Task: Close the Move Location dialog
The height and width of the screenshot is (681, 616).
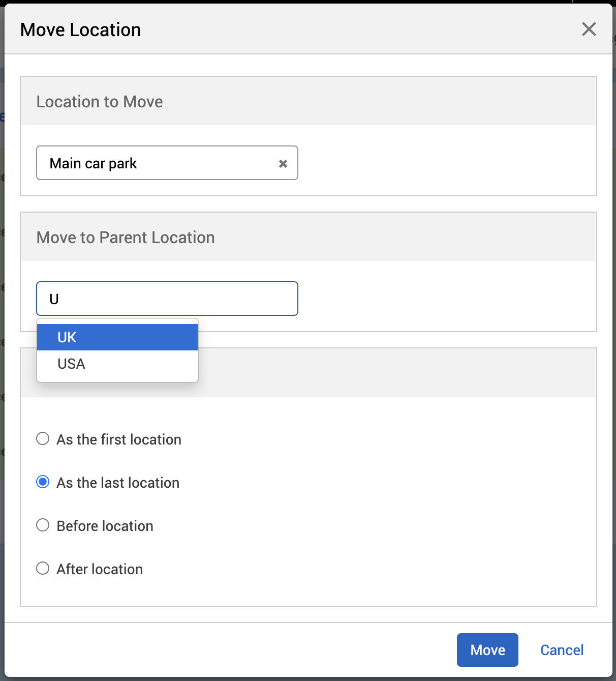Action: pos(589,29)
